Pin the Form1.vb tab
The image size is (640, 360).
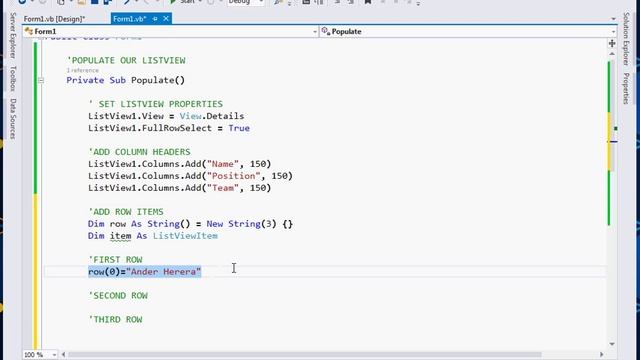click(x=155, y=19)
